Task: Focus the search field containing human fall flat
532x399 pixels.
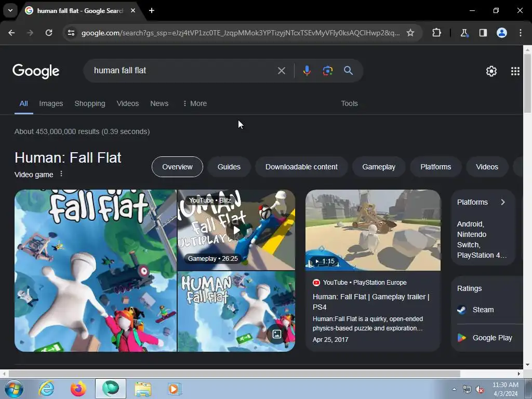Action: (183, 71)
